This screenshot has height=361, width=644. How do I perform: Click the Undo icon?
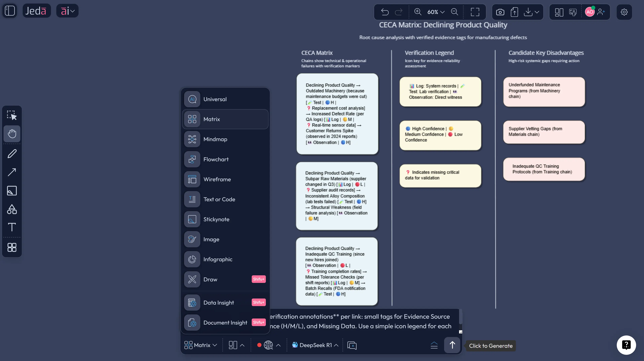tap(385, 12)
